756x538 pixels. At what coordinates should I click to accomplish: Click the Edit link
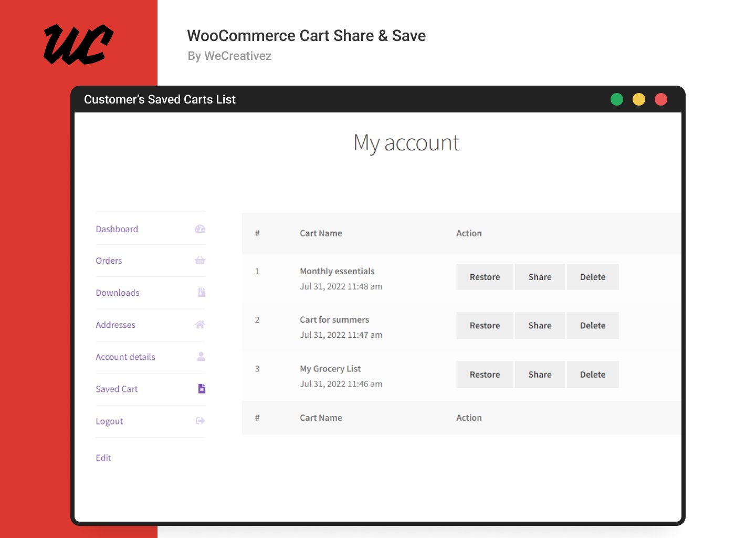pos(103,458)
